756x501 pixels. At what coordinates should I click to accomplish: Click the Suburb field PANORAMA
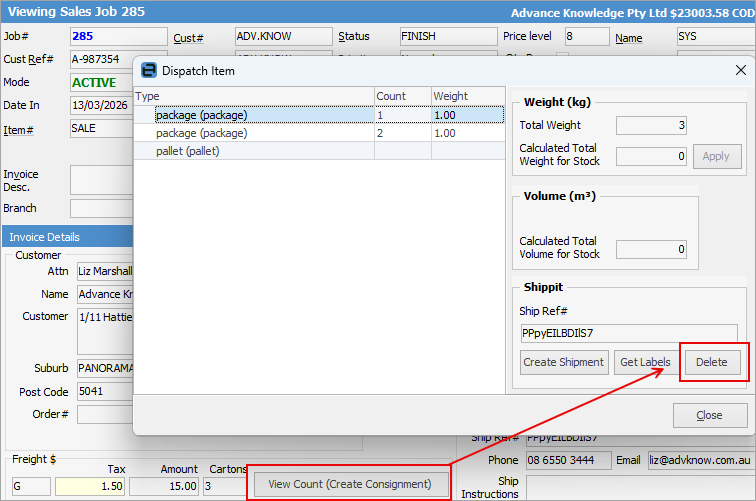click(x=105, y=368)
